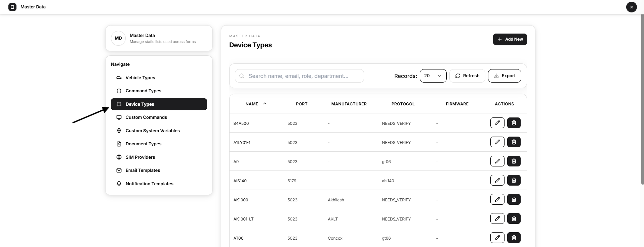Open the Records per page dropdown

(x=433, y=76)
